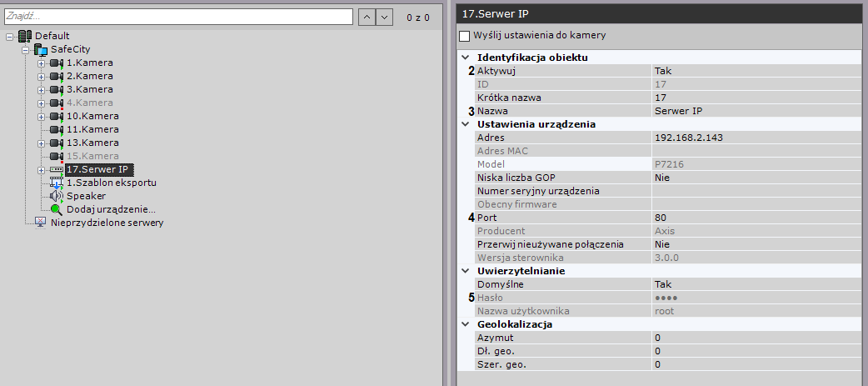Viewport: 868px width, 386px height.
Task: Click the 17.Serwer IP device icon
Action: pos(57,169)
